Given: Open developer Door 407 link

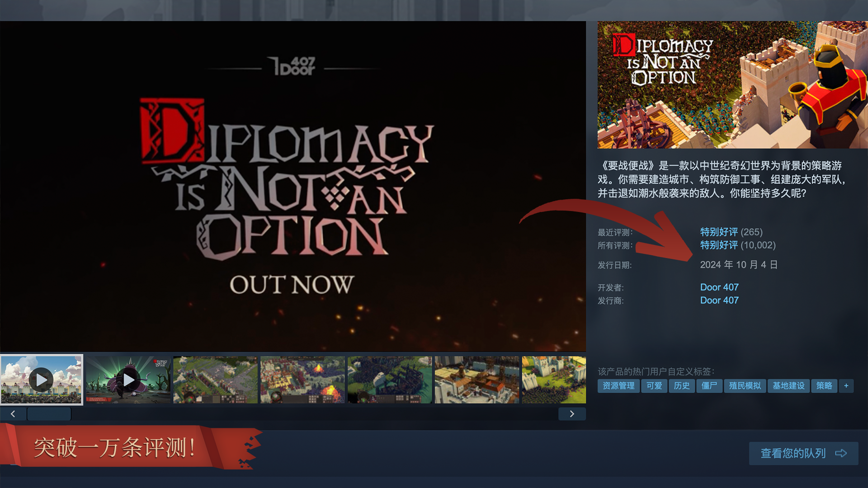Looking at the screenshot, I should click(x=719, y=287).
